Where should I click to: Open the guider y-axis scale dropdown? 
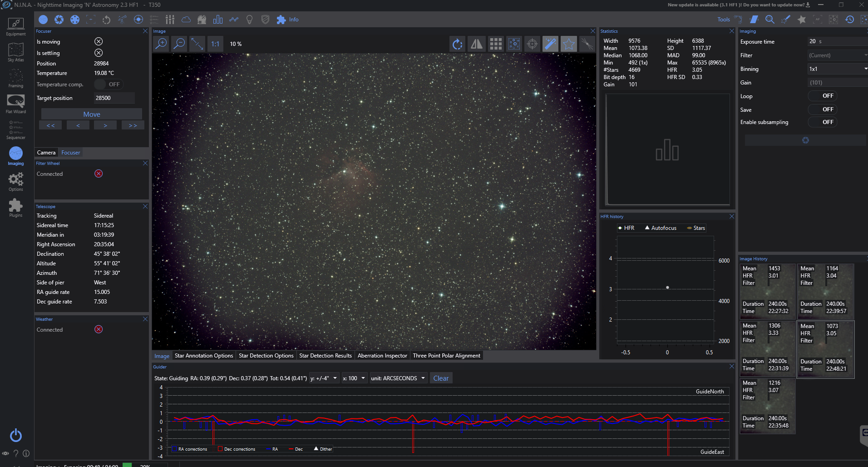coord(324,378)
